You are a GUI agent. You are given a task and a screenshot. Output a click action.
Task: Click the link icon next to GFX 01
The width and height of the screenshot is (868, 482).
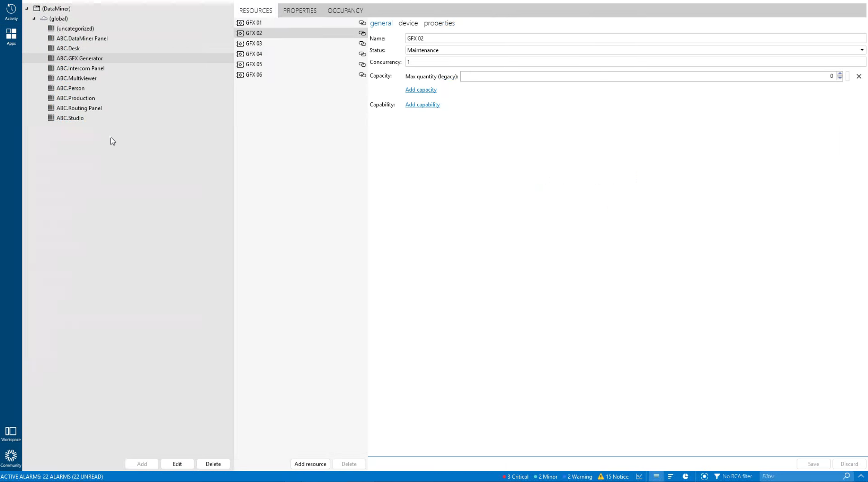(x=362, y=23)
